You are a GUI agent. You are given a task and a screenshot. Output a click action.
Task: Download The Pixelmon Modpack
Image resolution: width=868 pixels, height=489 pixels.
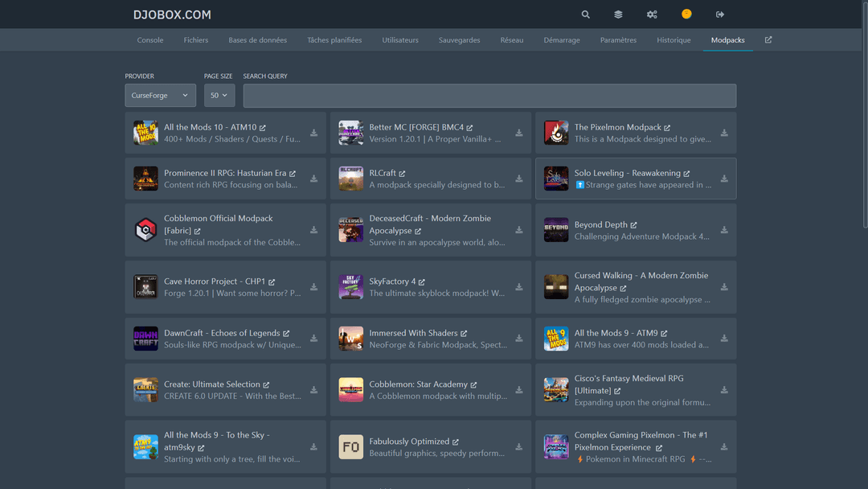(724, 133)
